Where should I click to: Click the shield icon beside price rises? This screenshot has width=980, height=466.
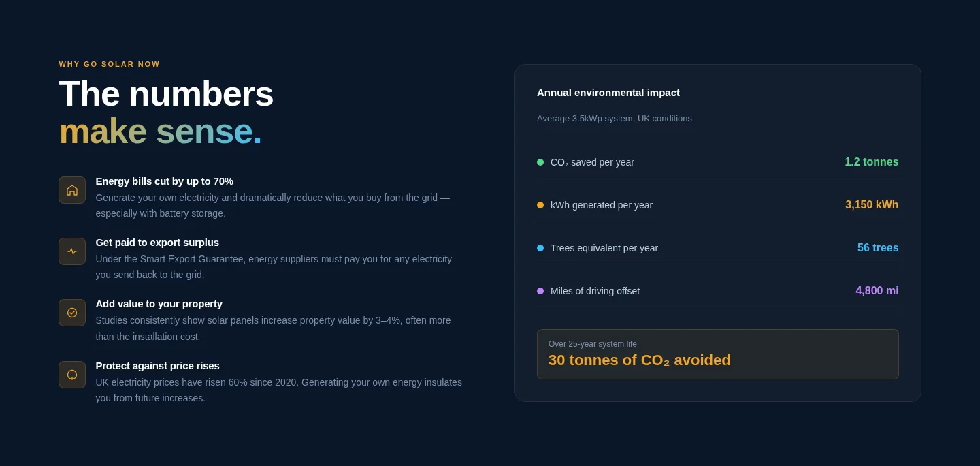point(72,375)
